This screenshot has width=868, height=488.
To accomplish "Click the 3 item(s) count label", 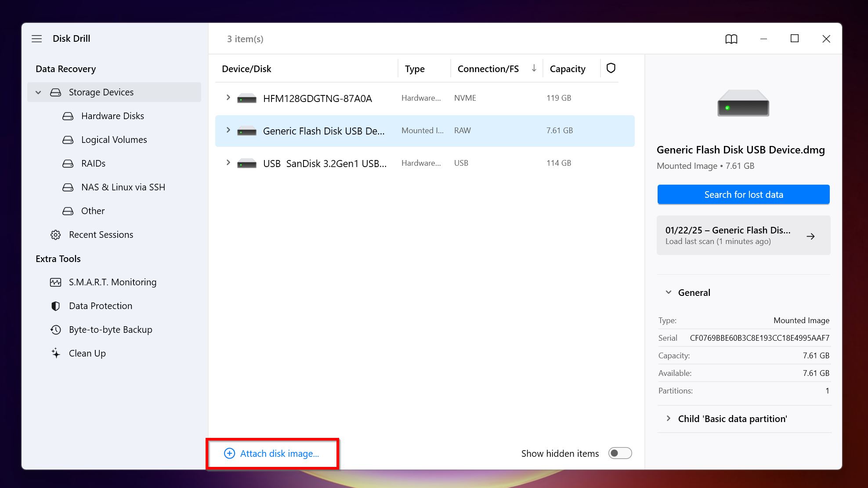I will coord(245,39).
